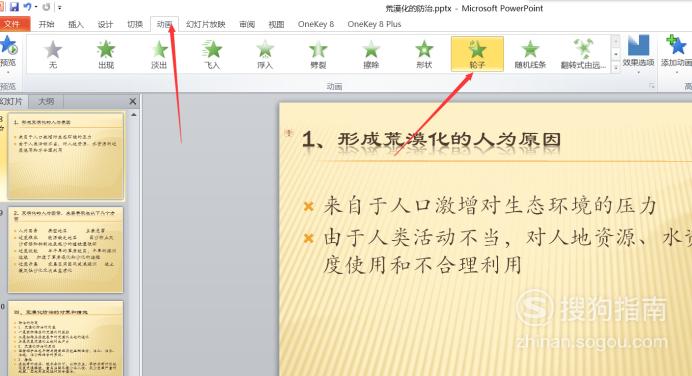The image size is (692, 376).
Task: Switch to the 设计 (Design) tab
Action: click(x=105, y=24)
